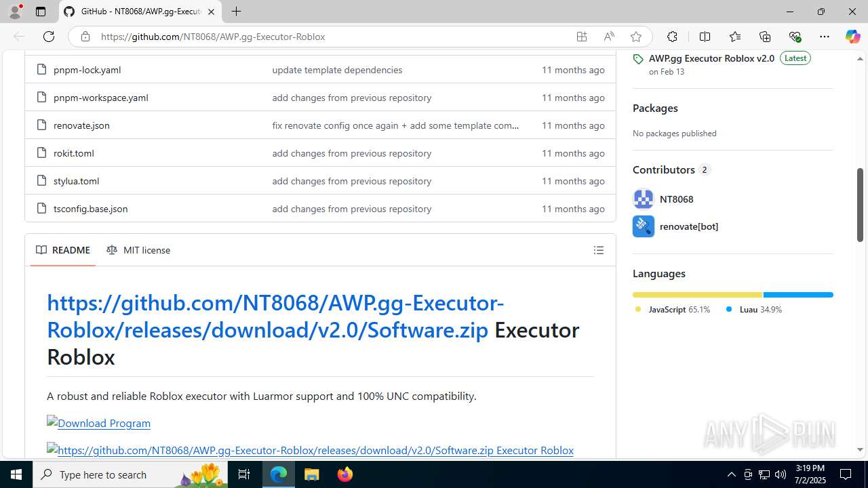Open the pnpm-workspace.yaml file

pyautogui.click(x=100, y=98)
